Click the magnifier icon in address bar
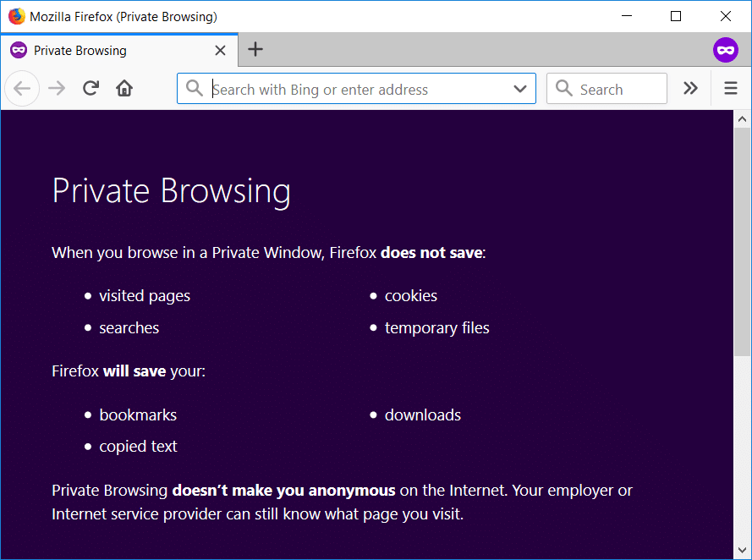The width and height of the screenshot is (752, 560). 195,89
